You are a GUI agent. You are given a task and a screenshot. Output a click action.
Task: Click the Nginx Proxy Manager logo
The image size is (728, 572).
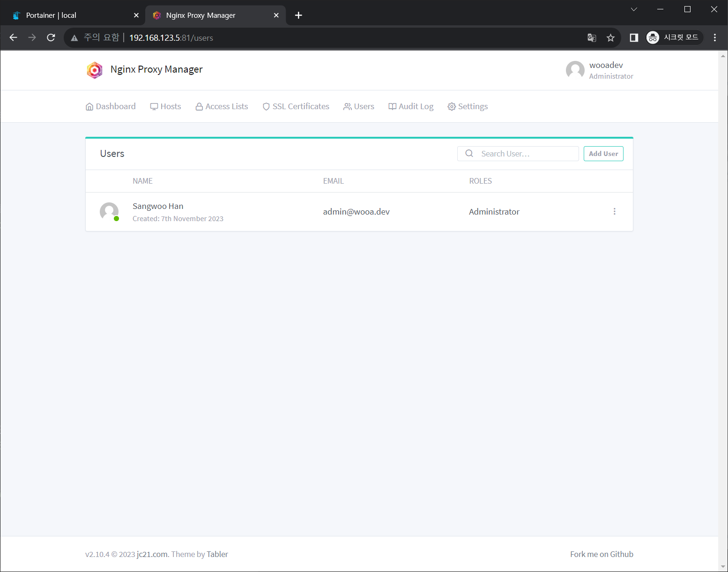click(94, 70)
